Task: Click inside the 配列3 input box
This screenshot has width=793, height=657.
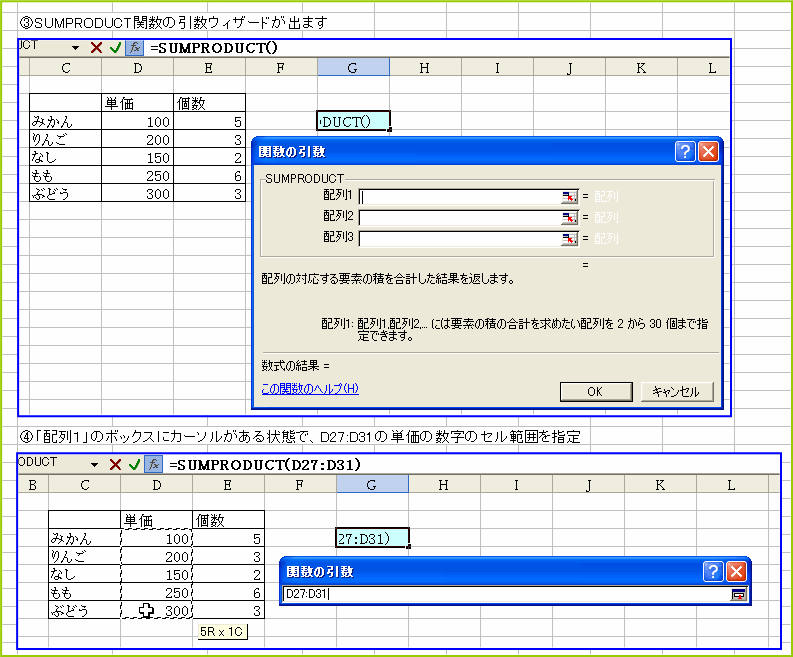Action: click(460, 239)
